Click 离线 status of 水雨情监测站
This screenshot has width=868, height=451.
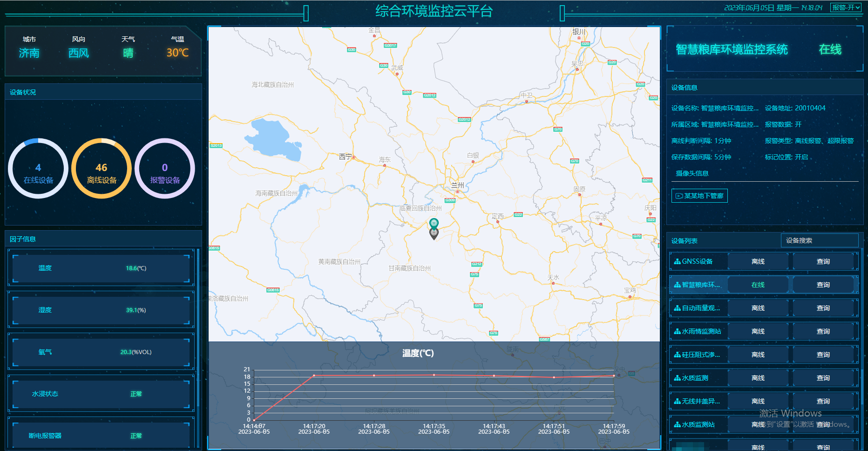pos(758,331)
